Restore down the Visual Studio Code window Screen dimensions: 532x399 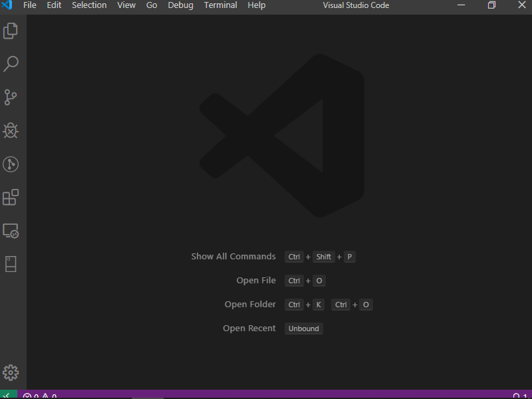click(x=491, y=5)
